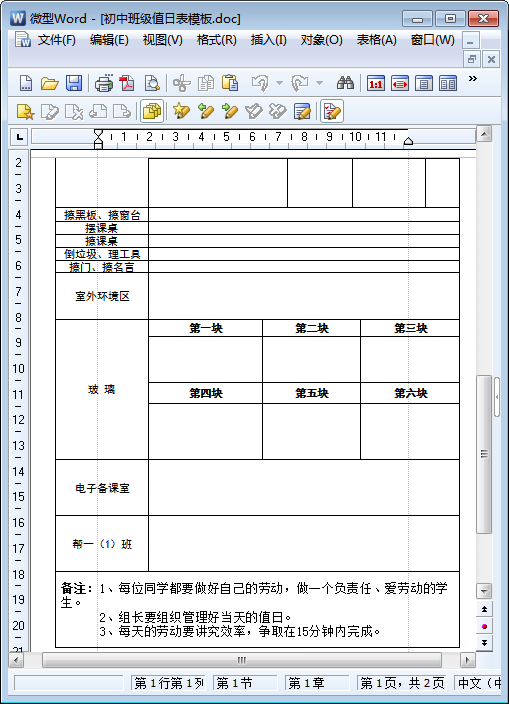
Task: Export to PDF using the red PDF icon
Action: coord(127,83)
